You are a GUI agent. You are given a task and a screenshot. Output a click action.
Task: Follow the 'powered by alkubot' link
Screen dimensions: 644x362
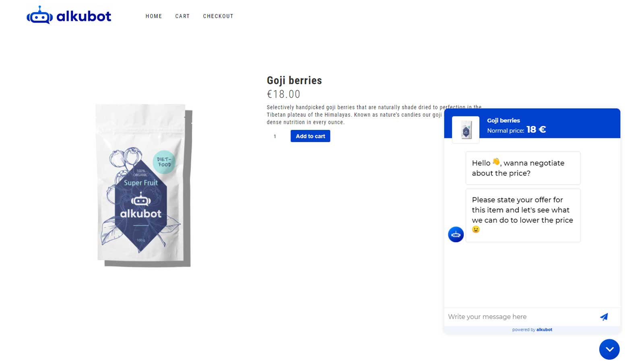pyautogui.click(x=532, y=330)
